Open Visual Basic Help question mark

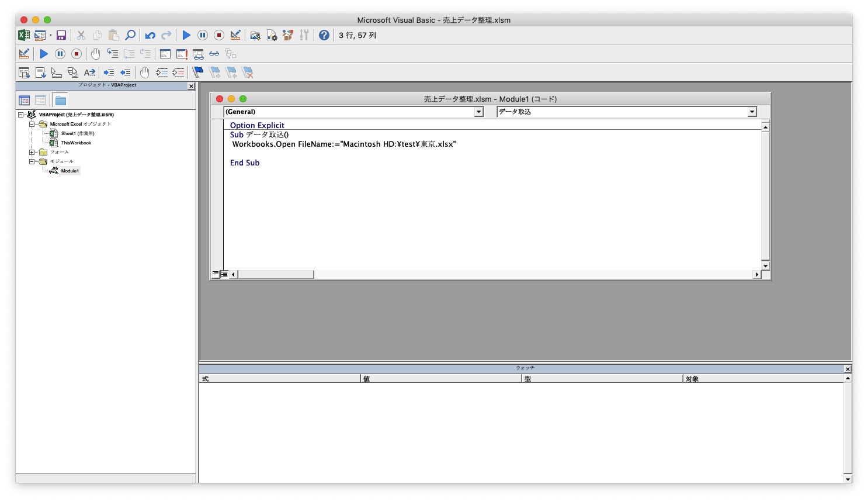pos(324,36)
